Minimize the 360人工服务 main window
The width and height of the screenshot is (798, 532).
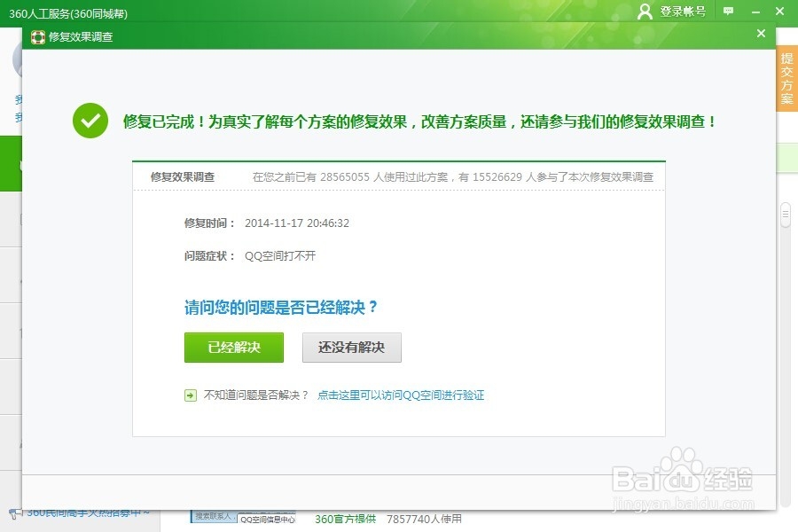pos(755,12)
